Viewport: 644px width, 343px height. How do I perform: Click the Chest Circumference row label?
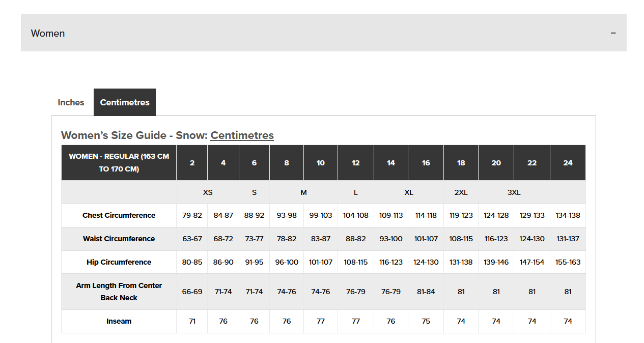pyautogui.click(x=119, y=215)
